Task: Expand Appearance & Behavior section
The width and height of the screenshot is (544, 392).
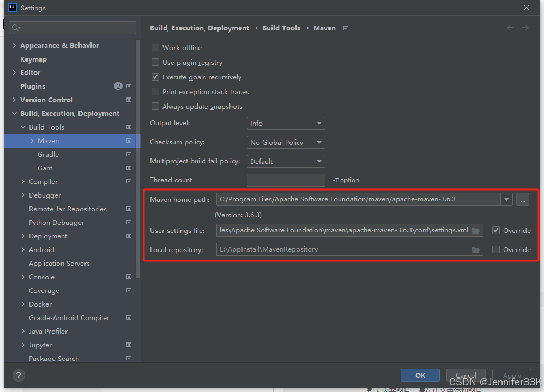Action: pyautogui.click(x=14, y=45)
